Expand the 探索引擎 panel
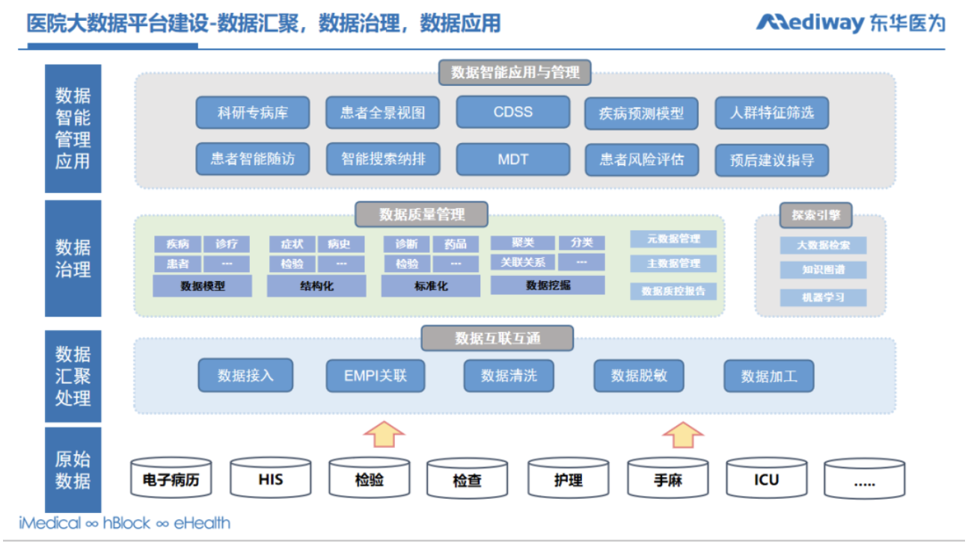The image size is (980, 552). 814,215
